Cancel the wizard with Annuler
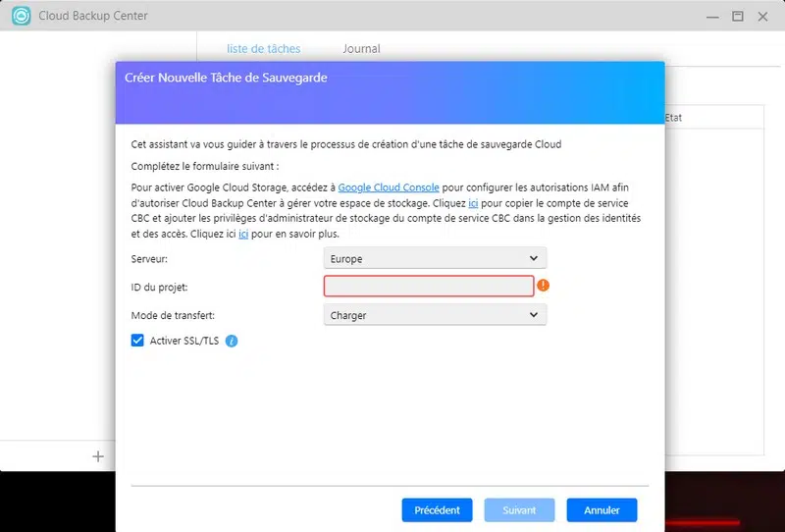 pos(602,510)
